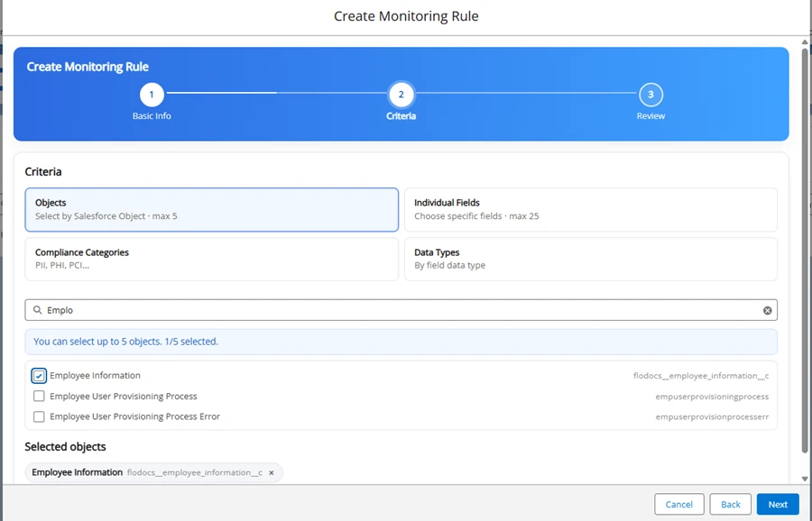
Task: Open the Data Types criteria option
Action: pyautogui.click(x=590, y=259)
